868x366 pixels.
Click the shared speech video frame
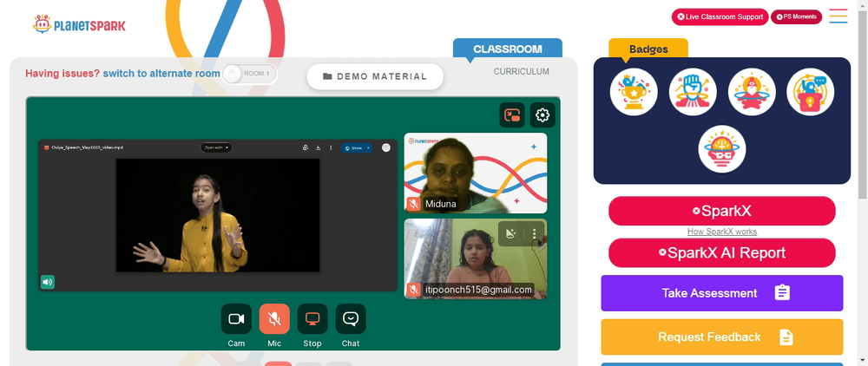[x=218, y=215]
